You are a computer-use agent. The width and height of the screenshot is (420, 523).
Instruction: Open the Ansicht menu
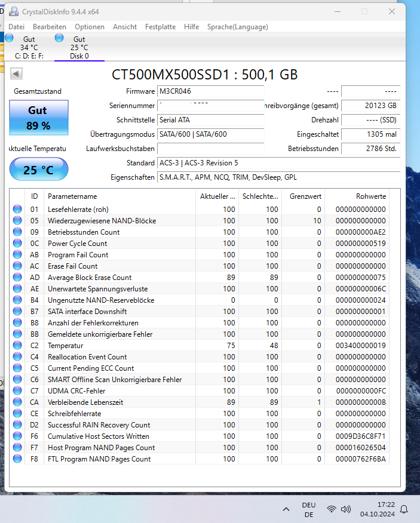[125, 27]
